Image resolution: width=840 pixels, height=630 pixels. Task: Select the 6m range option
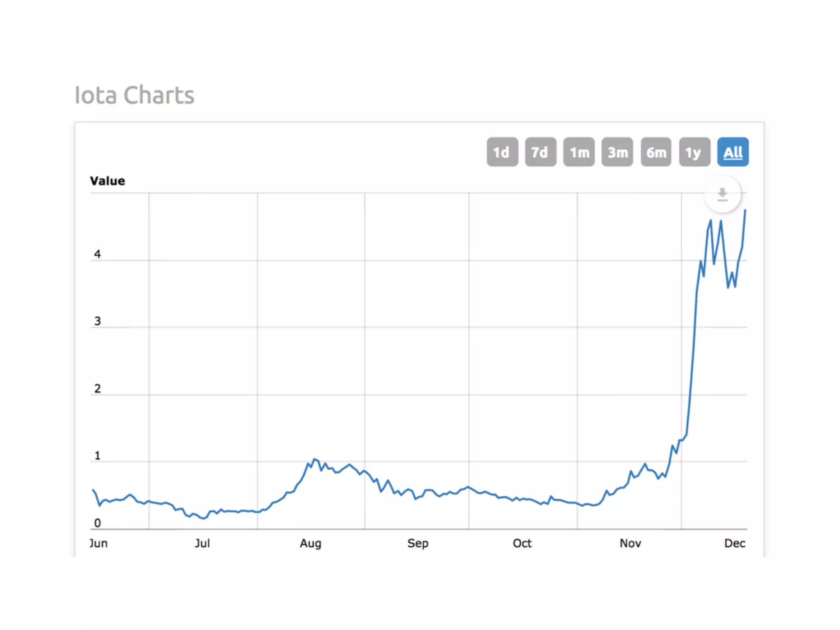(656, 152)
